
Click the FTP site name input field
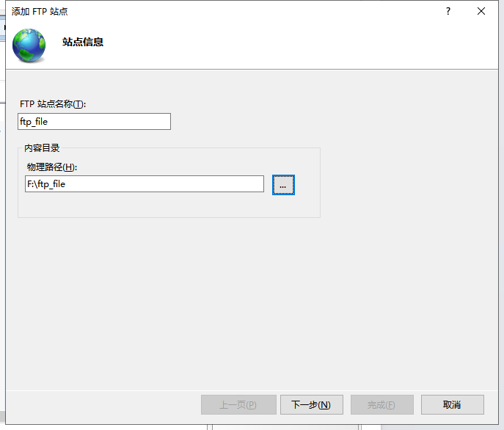click(x=94, y=122)
